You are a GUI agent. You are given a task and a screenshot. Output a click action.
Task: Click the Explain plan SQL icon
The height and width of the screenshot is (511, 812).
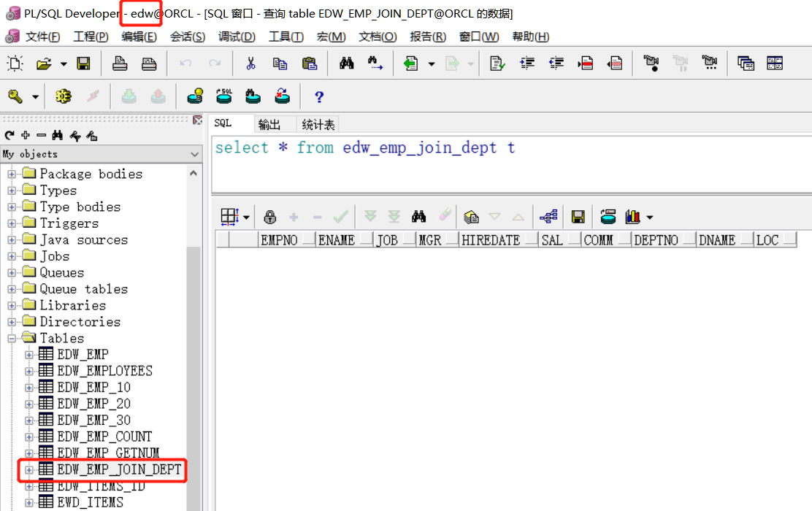point(224,96)
